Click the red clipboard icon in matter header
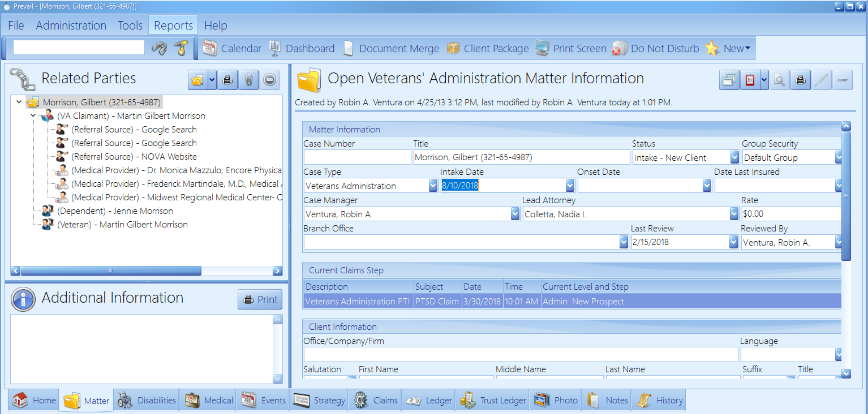Image resolution: width=868 pixels, height=414 pixels. (x=750, y=80)
